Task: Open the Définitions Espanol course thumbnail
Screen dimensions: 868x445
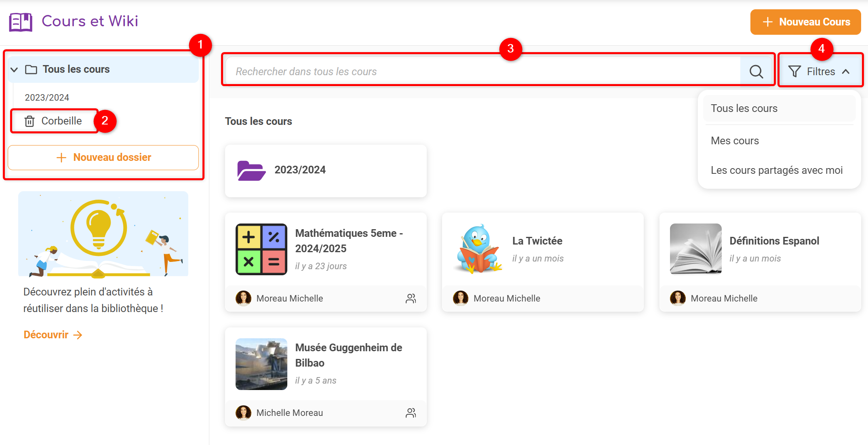Action: coord(695,249)
